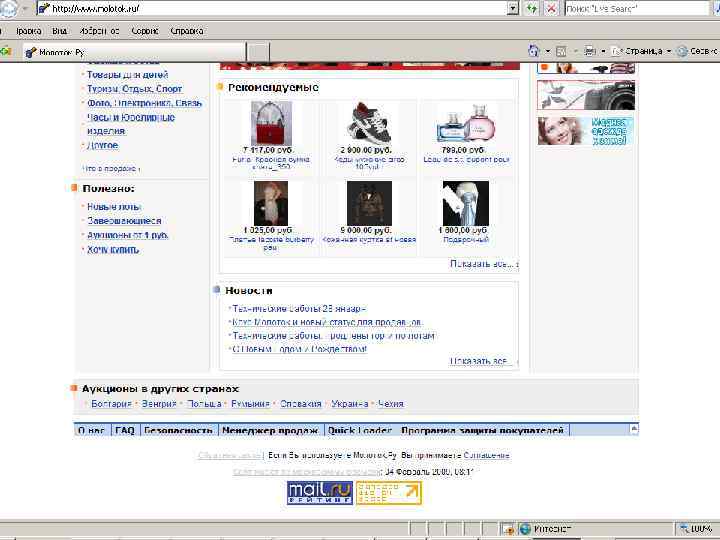Viewport: 720px width, 540px height.
Task: Open the leather jacket 9 000,00 руб. thumbnail
Action: (369, 203)
